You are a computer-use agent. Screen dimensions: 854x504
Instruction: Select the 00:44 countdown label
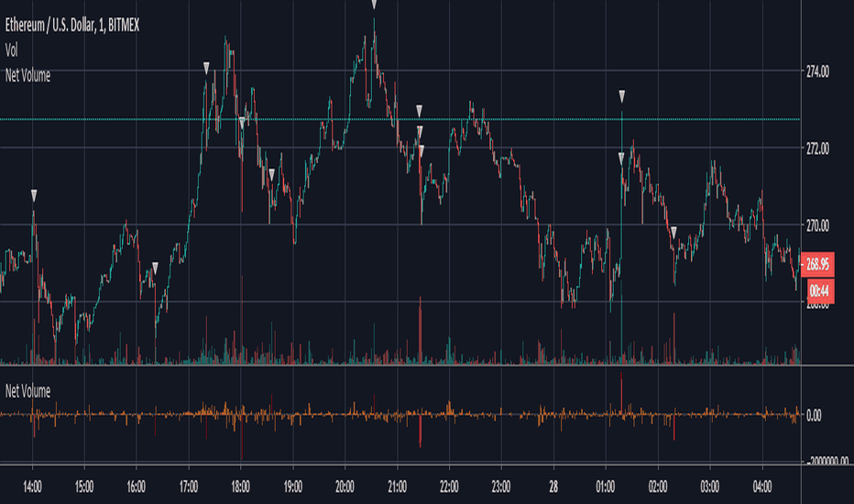(818, 290)
